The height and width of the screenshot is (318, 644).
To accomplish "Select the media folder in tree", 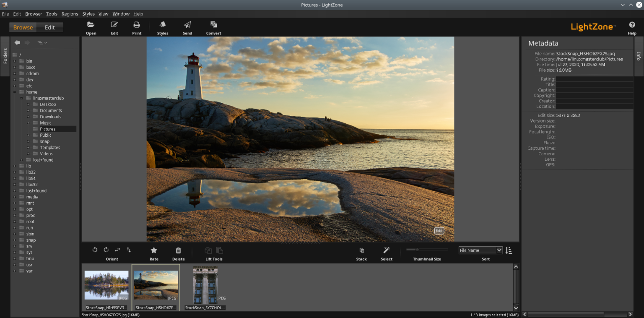I will tap(32, 197).
